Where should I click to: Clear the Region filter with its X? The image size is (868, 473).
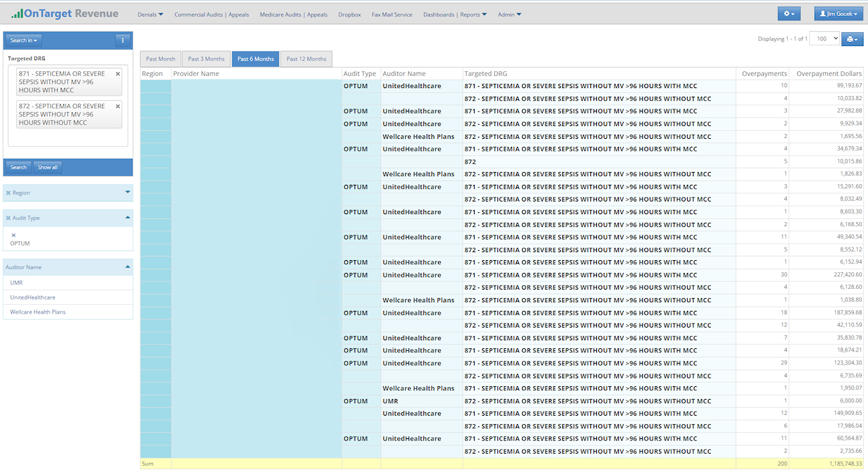(8, 193)
